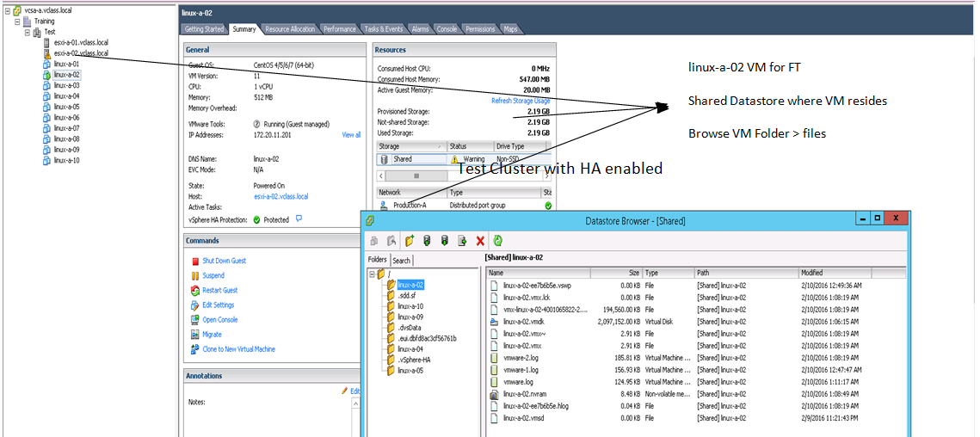The image size is (980, 437).
Task: Click the Suspend pause icon in Commands
Action: [195, 275]
